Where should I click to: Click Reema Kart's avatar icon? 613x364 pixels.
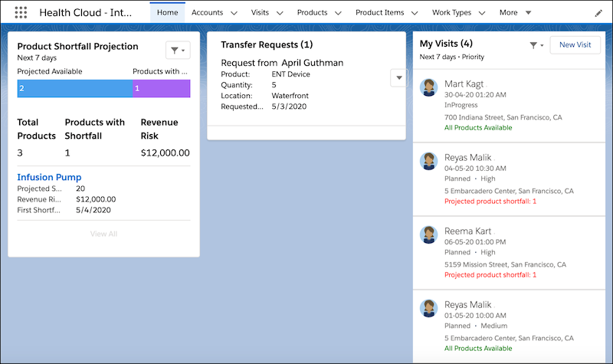point(429,234)
